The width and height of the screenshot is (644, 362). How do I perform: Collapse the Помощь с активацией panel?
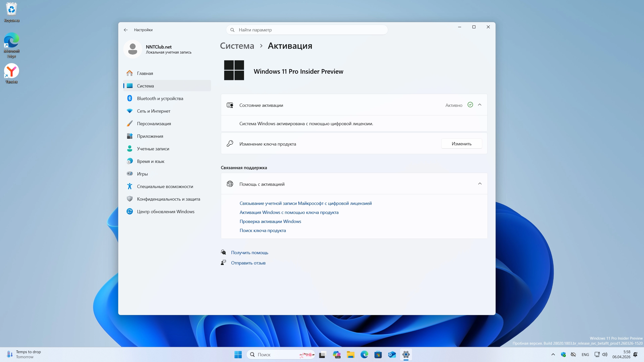point(479,184)
